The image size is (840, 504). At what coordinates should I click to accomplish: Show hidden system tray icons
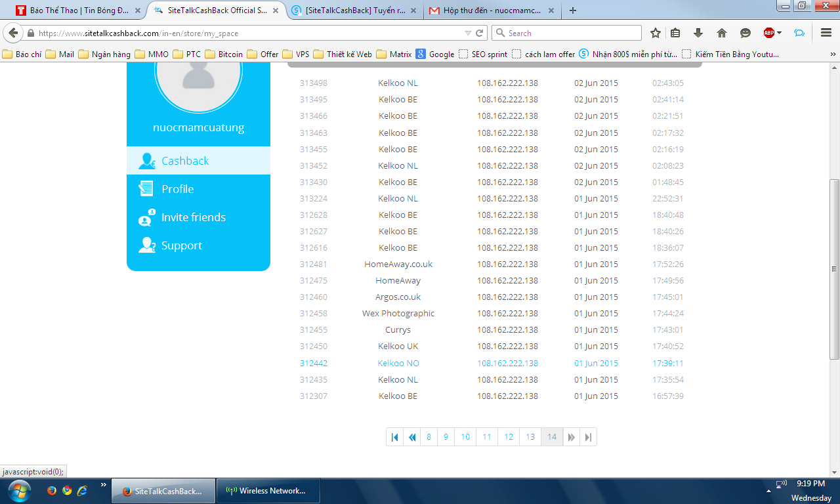coord(768,491)
